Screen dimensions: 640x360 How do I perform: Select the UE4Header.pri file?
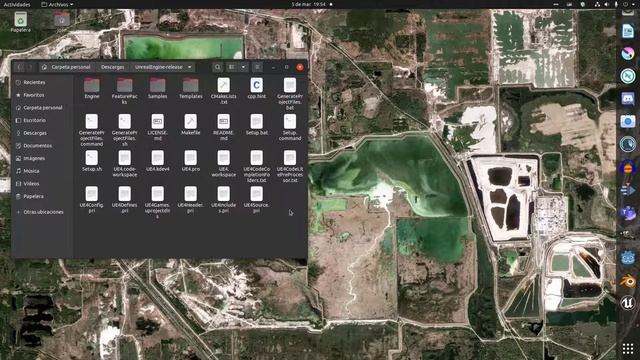(191, 200)
